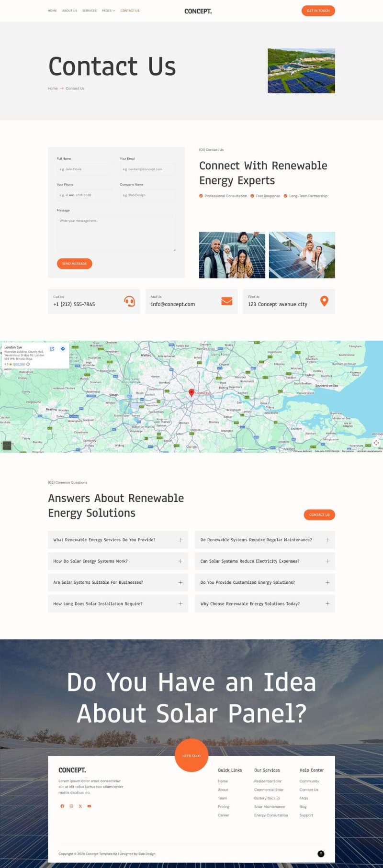The height and width of the screenshot is (868, 383).
Task: Click the Your Phone input field
Action: click(x=84, y=195)
